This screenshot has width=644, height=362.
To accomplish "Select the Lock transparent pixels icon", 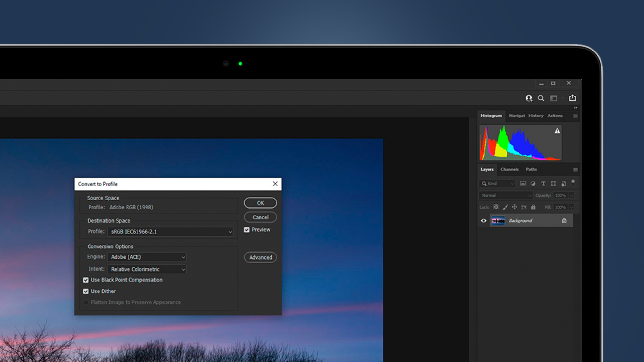I will [496, 208].
